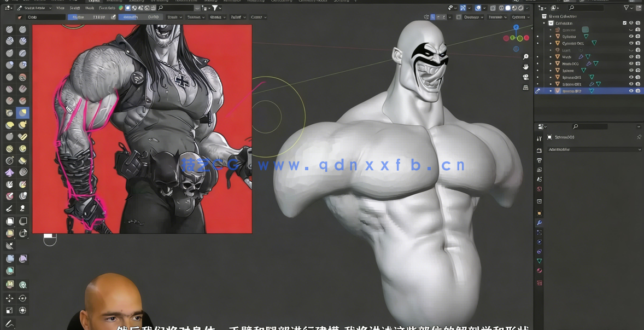Open the Physics Properties tab
The image size is (644, 330).
point(539,242)
